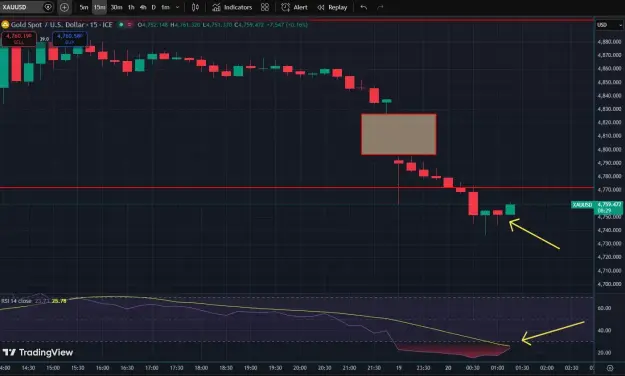Click the RSI 14 close legend

pos(16,301)
